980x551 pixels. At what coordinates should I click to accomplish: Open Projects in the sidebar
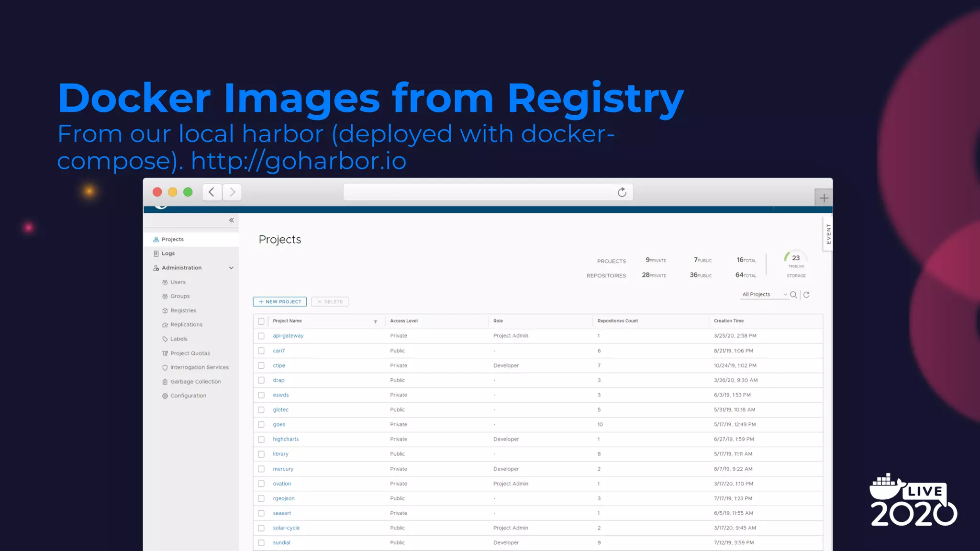coord(191,240)
